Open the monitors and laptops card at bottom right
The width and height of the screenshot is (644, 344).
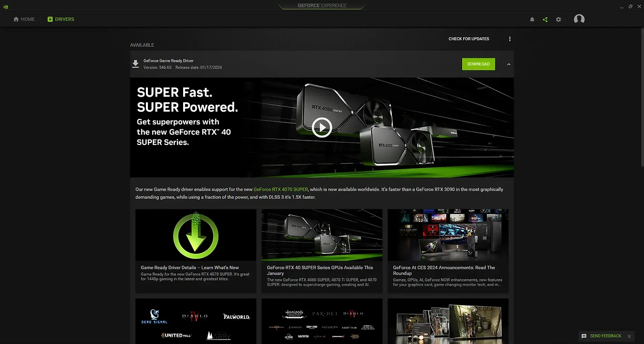[x=448, y=321]
